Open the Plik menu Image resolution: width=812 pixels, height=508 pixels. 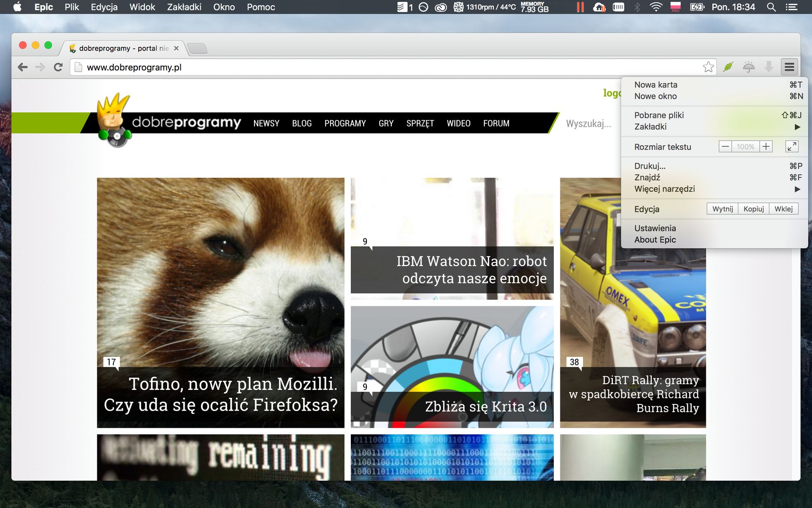click(x=72, y=7)
